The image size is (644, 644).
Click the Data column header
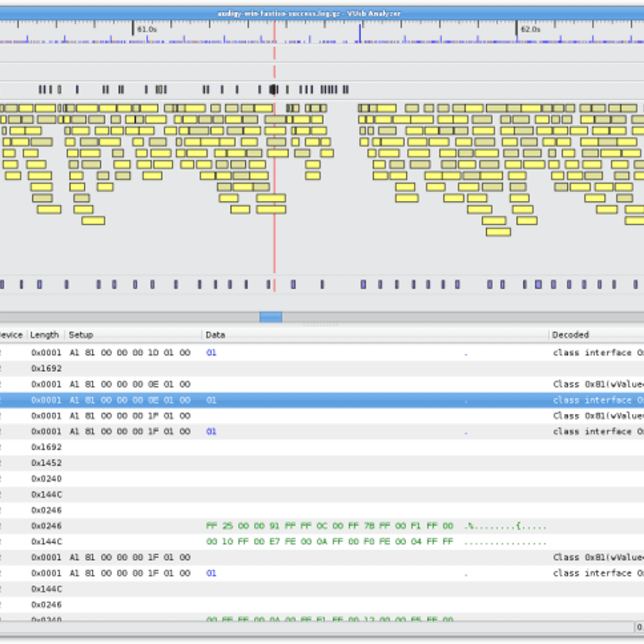[x=215, y=334]
